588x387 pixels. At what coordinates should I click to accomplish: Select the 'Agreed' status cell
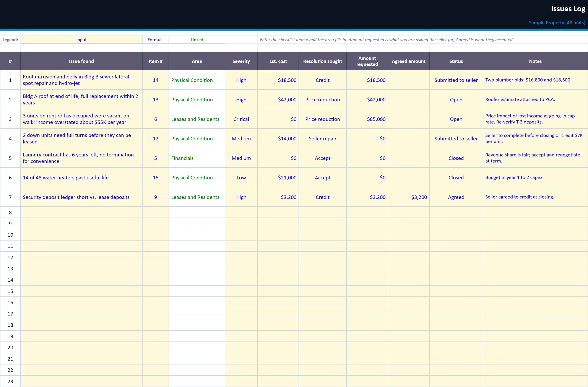[x=456, y=197]
